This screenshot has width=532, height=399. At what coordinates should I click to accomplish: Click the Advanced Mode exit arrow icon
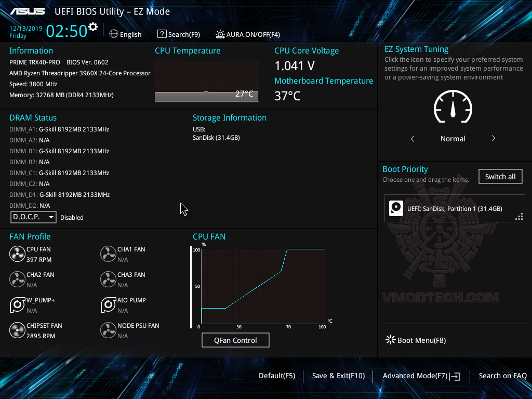455,376
